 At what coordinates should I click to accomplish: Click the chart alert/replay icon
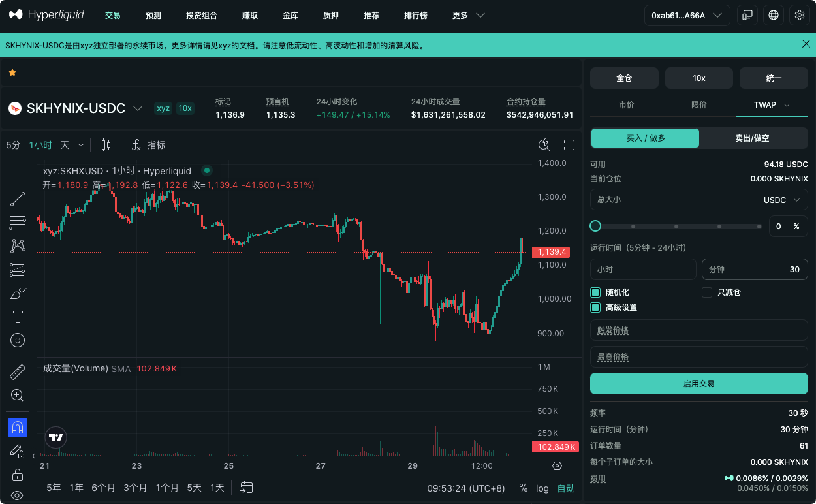tap(544, 145)
